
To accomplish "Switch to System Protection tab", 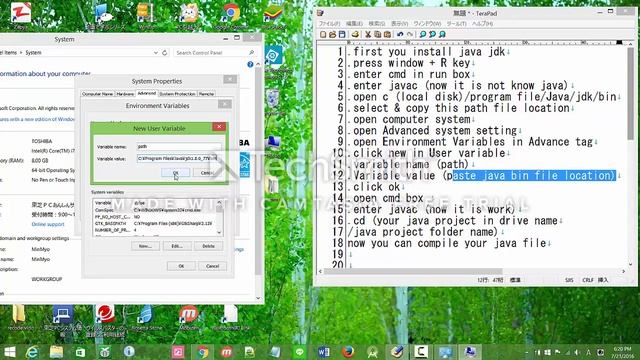I will click(177, 94).
